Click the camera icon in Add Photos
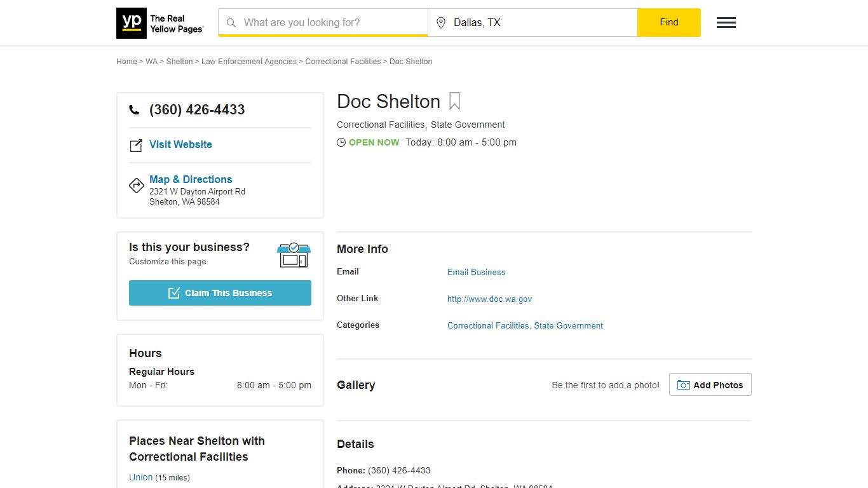 click(684, 385)
